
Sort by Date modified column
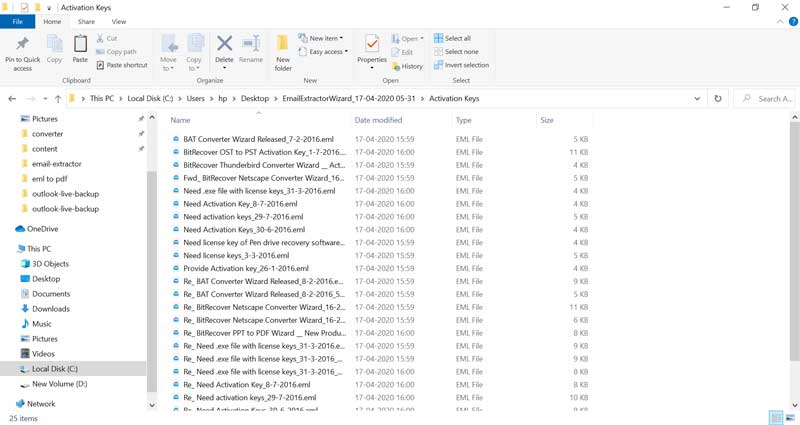(x=379, y=120)
